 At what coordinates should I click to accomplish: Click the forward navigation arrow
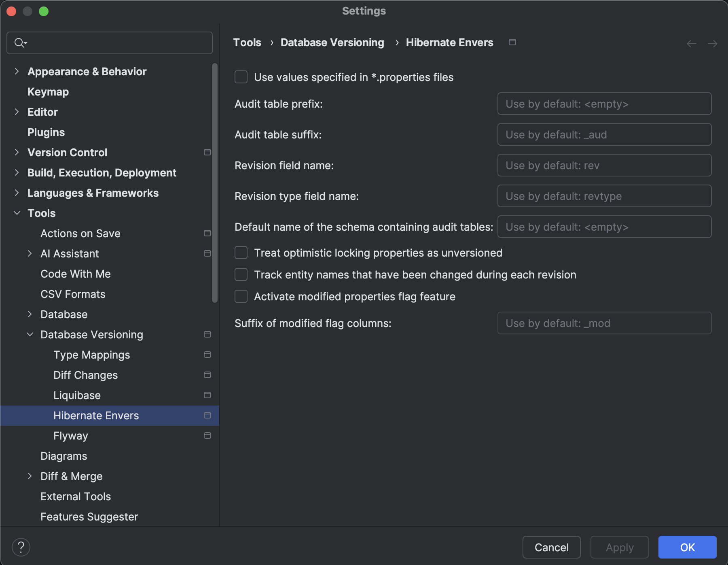713,44
